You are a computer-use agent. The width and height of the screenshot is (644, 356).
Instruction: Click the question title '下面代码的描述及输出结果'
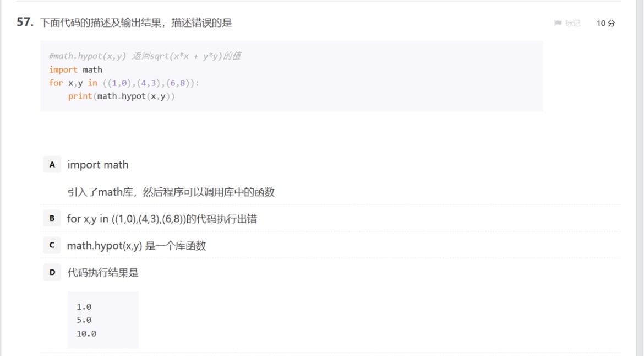(x=136, y=23)
